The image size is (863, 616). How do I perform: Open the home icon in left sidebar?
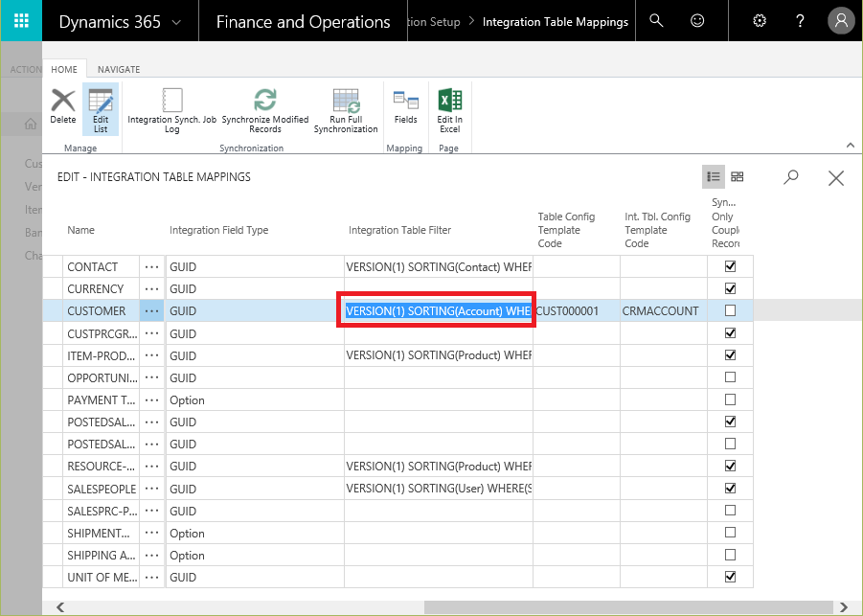31,124
